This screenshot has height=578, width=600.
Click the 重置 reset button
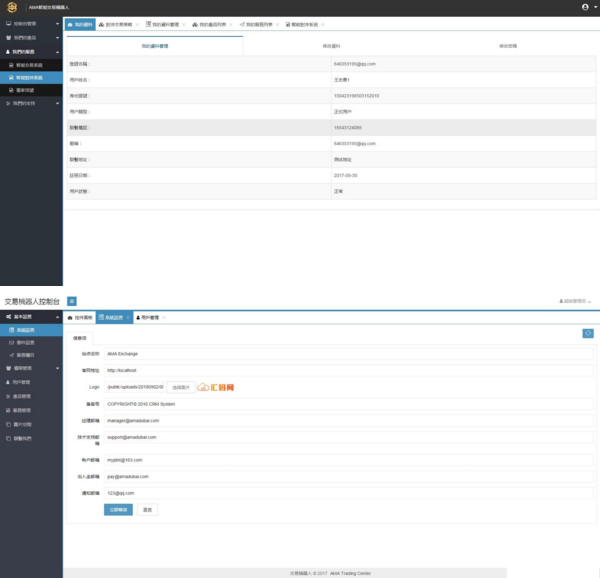[x=147, y=509]
